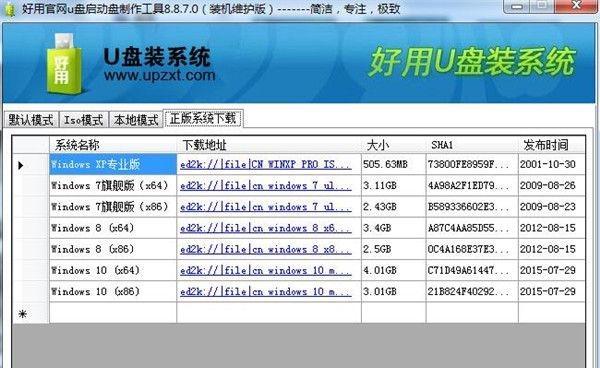The height and width of the screenshot is (368, 600).
Task: Select the current row arrow indicator
Action: click(x=21, y=165)
